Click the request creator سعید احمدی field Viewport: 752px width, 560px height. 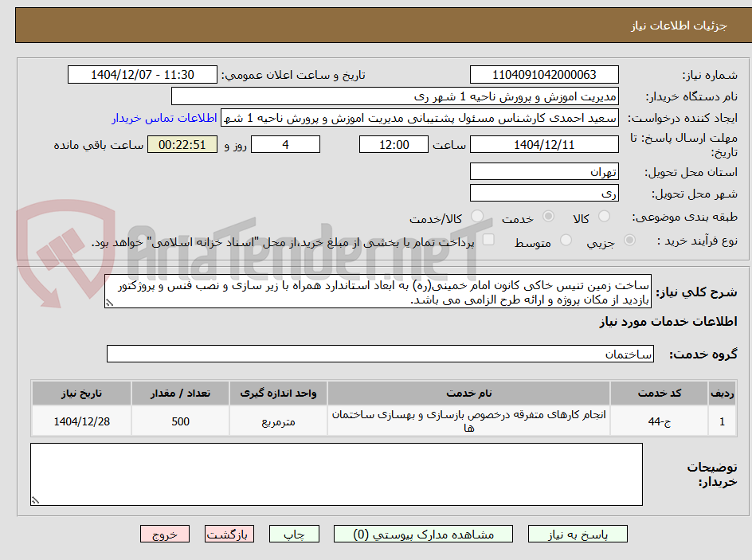click(420, 118)
